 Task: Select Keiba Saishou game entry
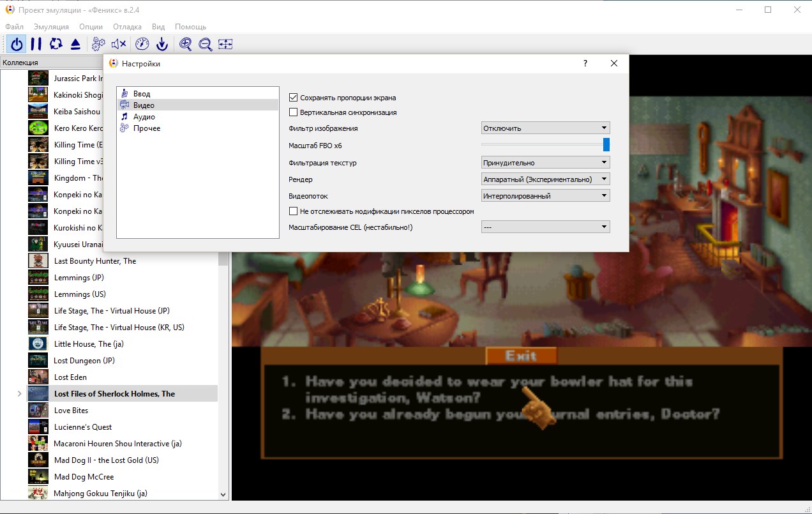78,111
